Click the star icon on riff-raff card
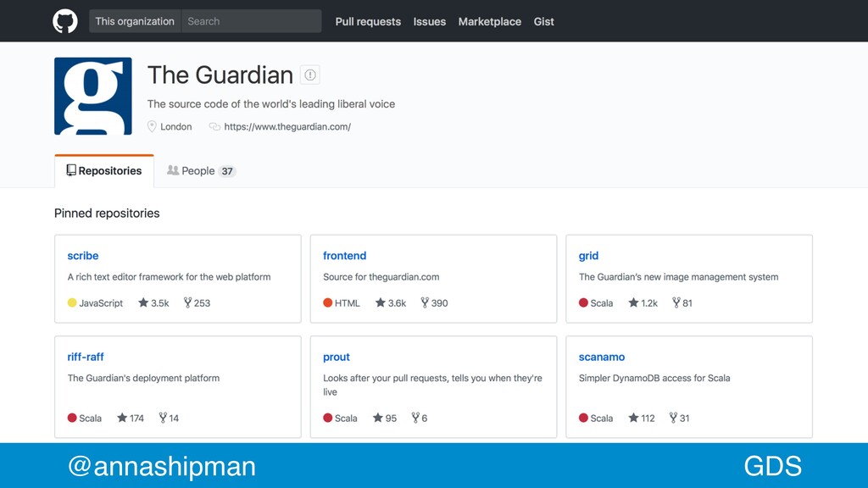 coord(122,418)
